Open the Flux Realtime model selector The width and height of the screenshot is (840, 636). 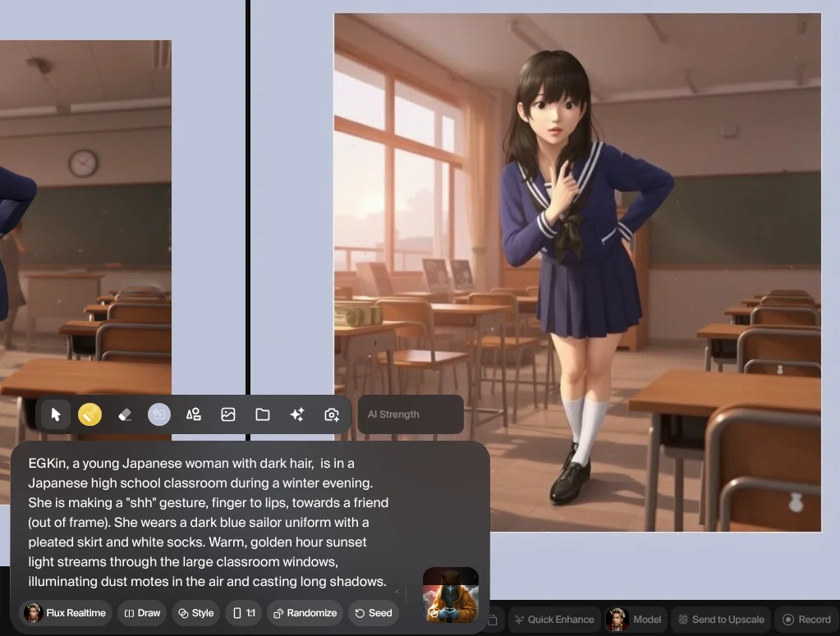[x=66, y=613]
